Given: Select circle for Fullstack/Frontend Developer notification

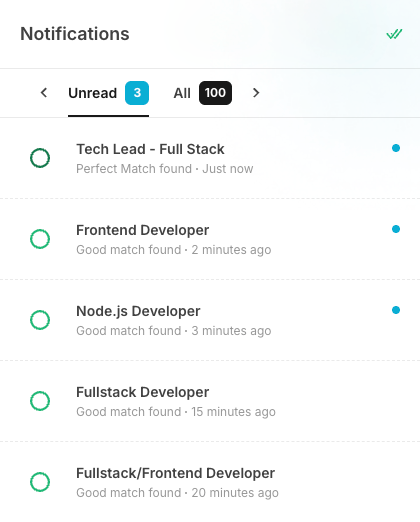Looking at the screenshot, I should point(40,482).
